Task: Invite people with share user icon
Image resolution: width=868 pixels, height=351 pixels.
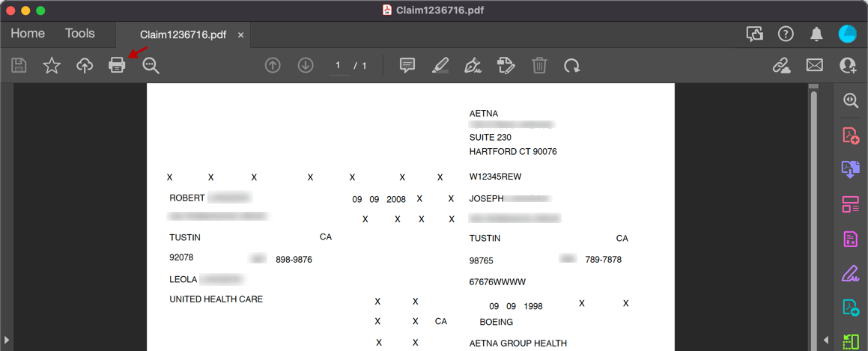Action: click(x=848, y=65)
